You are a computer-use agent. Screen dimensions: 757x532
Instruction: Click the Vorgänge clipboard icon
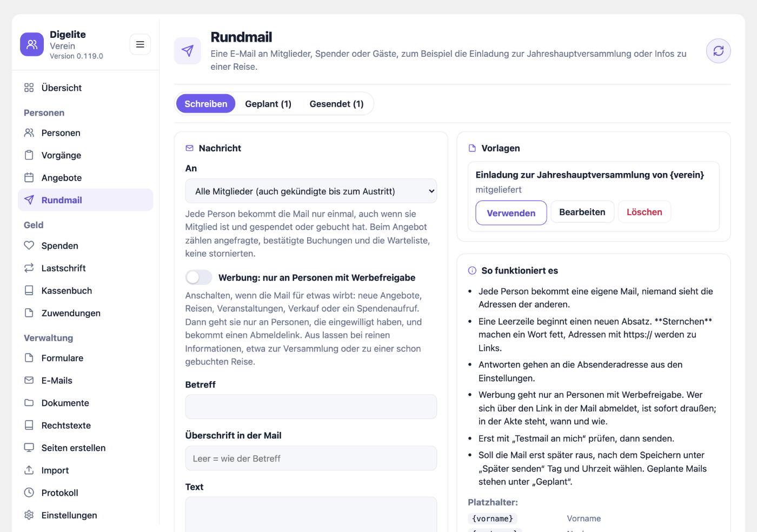(29, 155)
